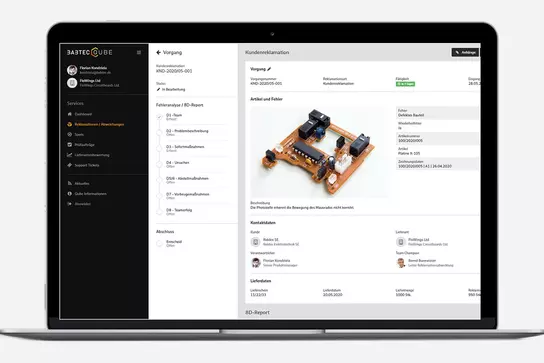Screen dimensions: 544x363
Task: Edit Vorgang with the pencil icon
Action: [269, 69]
